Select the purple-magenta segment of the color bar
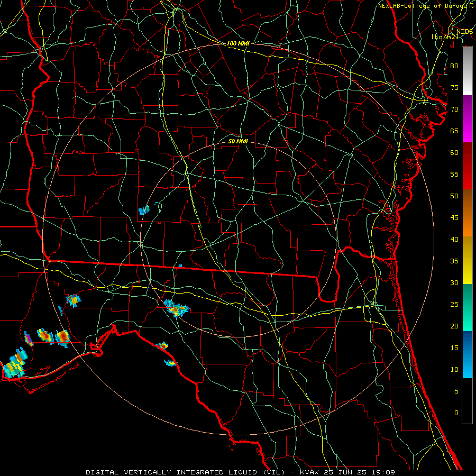The image size is (476, 476). 467,118
